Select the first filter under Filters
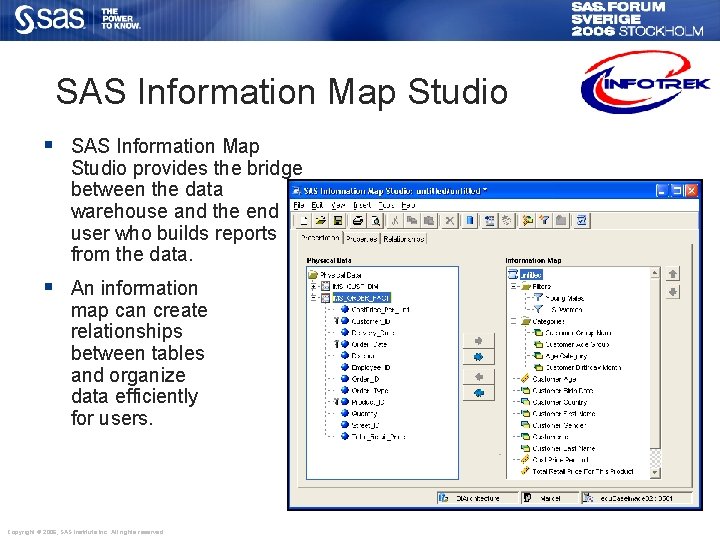The width and height of the screenshot is (720, 540). click(x=558, y=298)
